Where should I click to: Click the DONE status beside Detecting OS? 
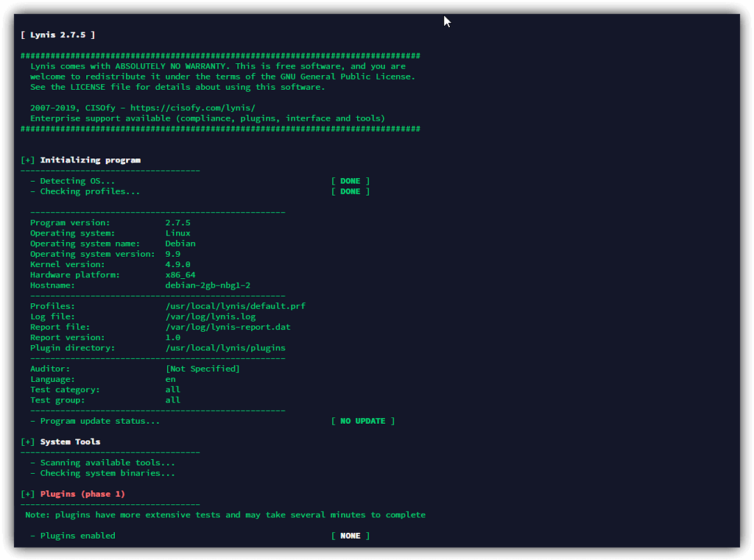pyautogui.click(x=350, y=181)
